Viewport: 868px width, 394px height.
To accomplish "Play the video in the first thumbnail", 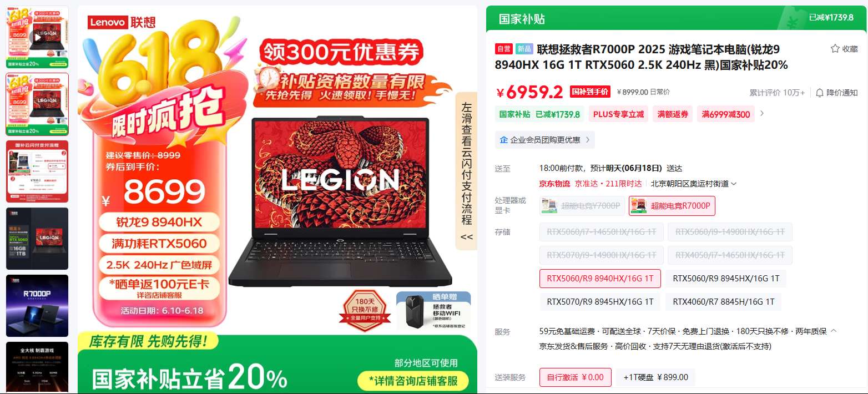I will 37,37.
